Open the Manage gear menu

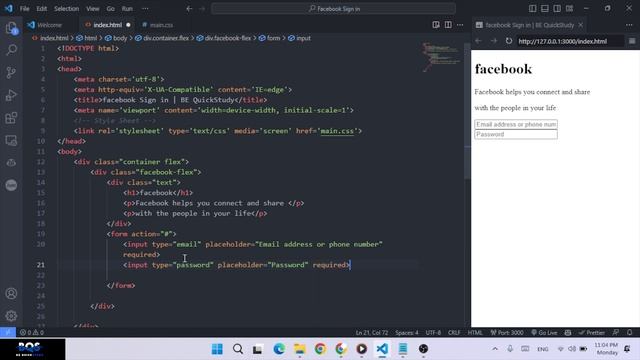[x=11, y=316]
